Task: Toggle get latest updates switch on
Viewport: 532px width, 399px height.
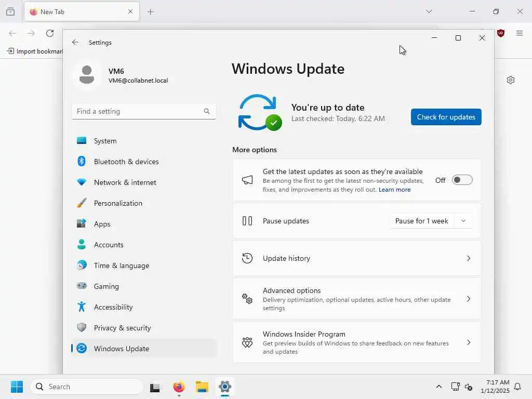Action: tap(462, 180)
